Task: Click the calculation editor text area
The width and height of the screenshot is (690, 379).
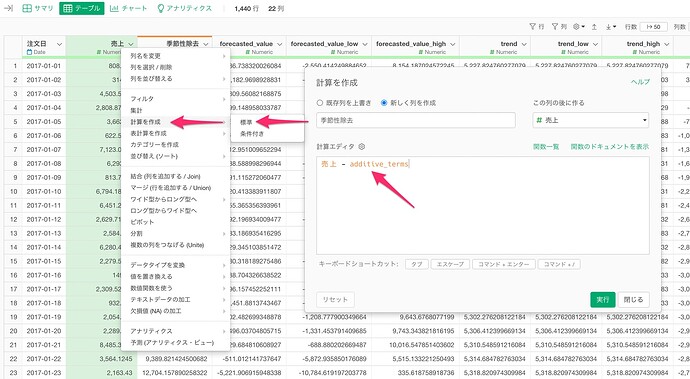Action: click(x=483, y=206)
